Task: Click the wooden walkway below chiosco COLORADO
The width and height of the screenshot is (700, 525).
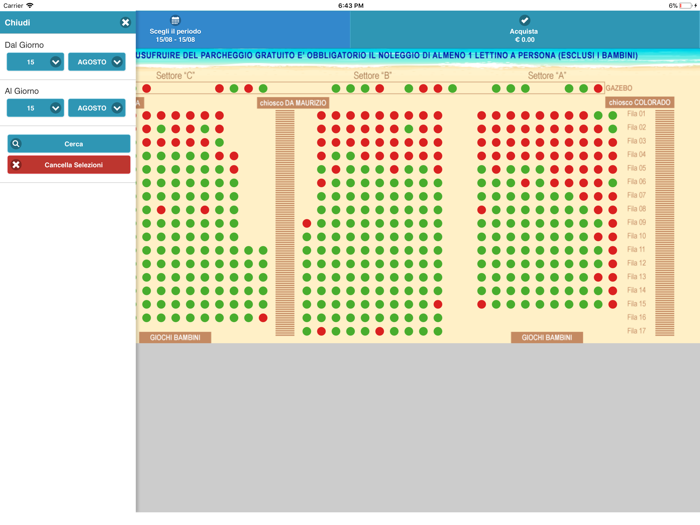Action: (664, 223)
